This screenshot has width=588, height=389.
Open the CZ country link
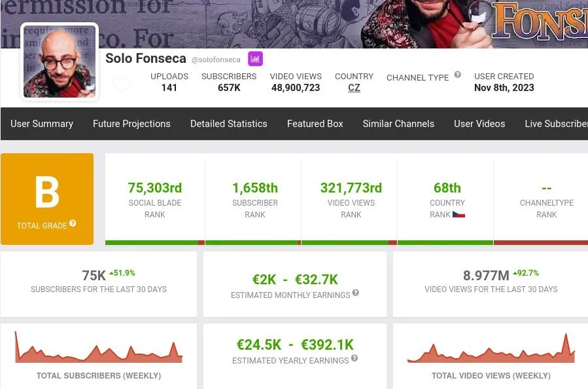(354, 88)
